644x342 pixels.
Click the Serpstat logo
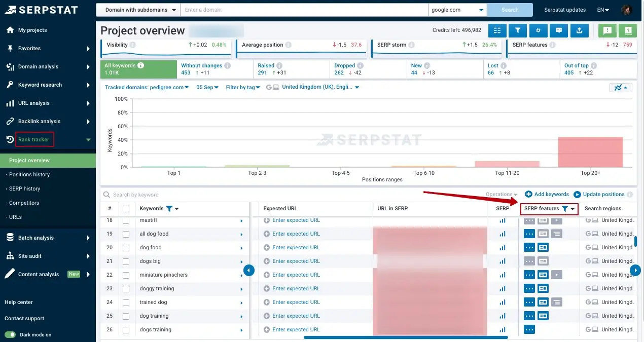(42, 10)
